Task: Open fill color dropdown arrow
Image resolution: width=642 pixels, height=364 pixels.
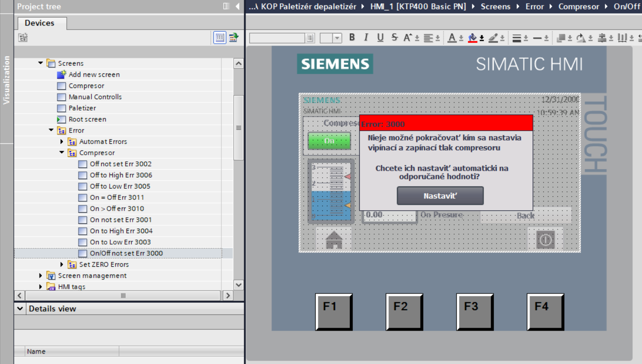Action: [482, 38]
